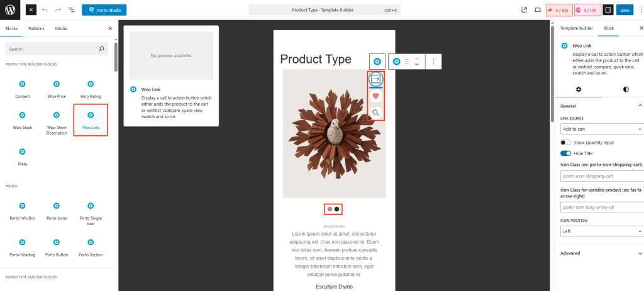644x291 pixels.
Task: Disable the Hide Title toggle
Action: click(x=565, y=153)
